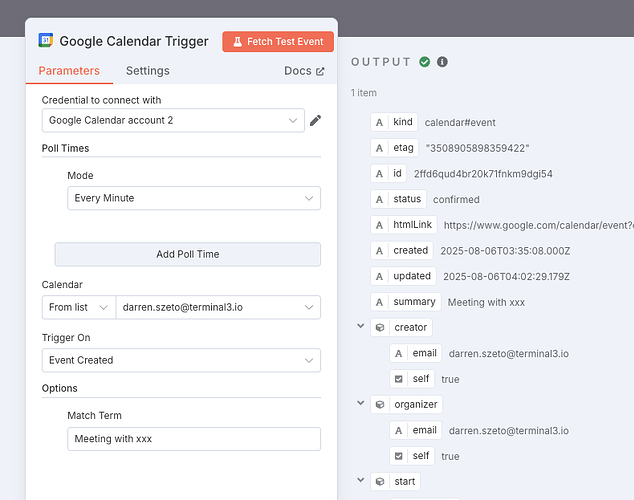Click the organizer self boolean checkbox icon
Screen dimensions: 634x500
click(399, 456)
